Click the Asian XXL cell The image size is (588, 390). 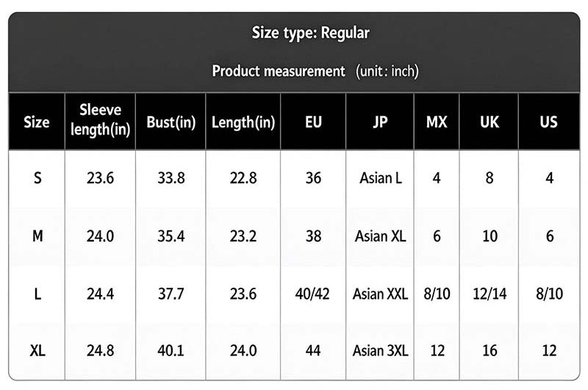(x=380, y=294)
